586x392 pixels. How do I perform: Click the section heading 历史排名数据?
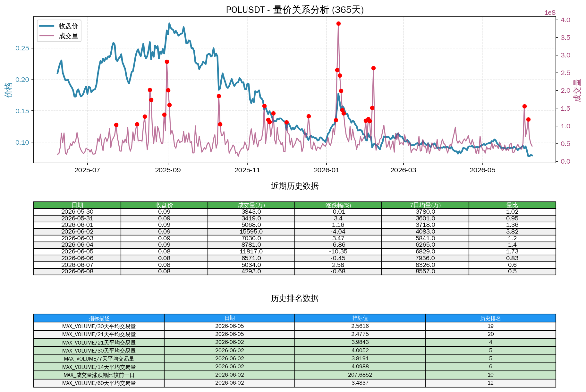click(x=295, y=298)
